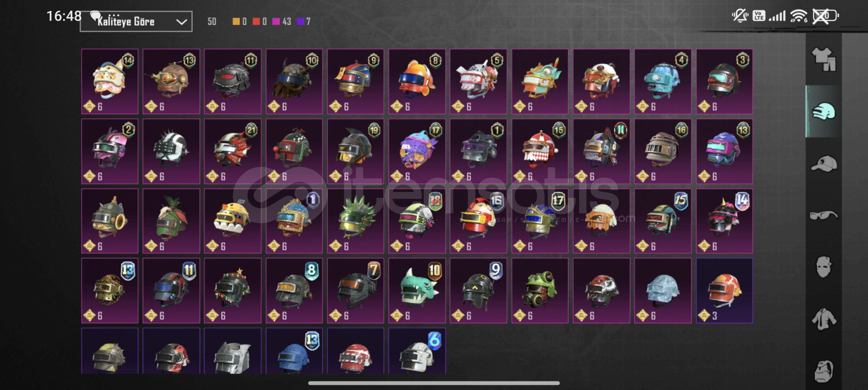Image resolution: width=868 pixels, height=390 pixels.
Task: Choose the orange fish helmet level 8
Action: click(417, 82)
